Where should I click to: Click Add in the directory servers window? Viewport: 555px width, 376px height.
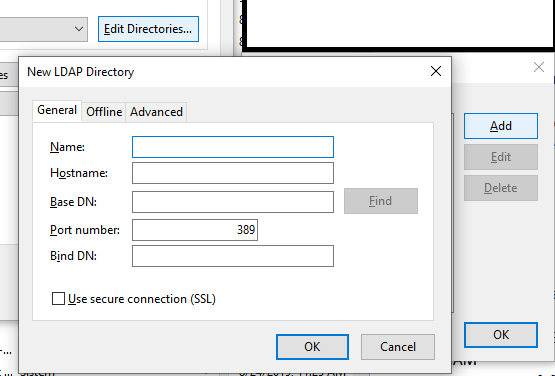click(501, 126)
